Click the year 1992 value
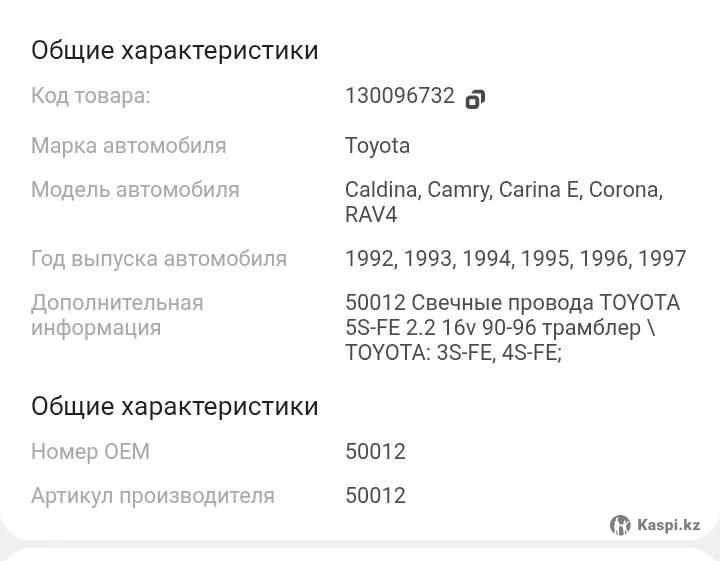 pos(369,259)
